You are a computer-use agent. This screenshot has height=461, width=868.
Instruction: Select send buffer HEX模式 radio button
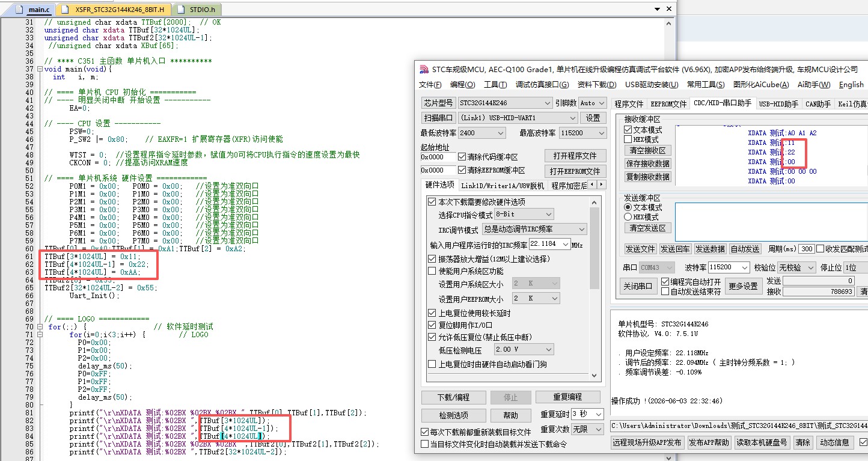[x=628, y=217]
